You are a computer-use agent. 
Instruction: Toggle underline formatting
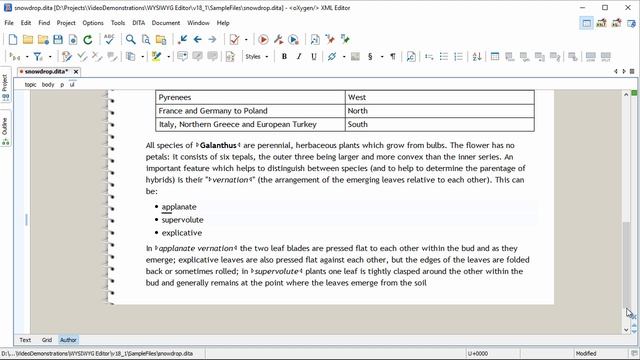click(313, 57)
